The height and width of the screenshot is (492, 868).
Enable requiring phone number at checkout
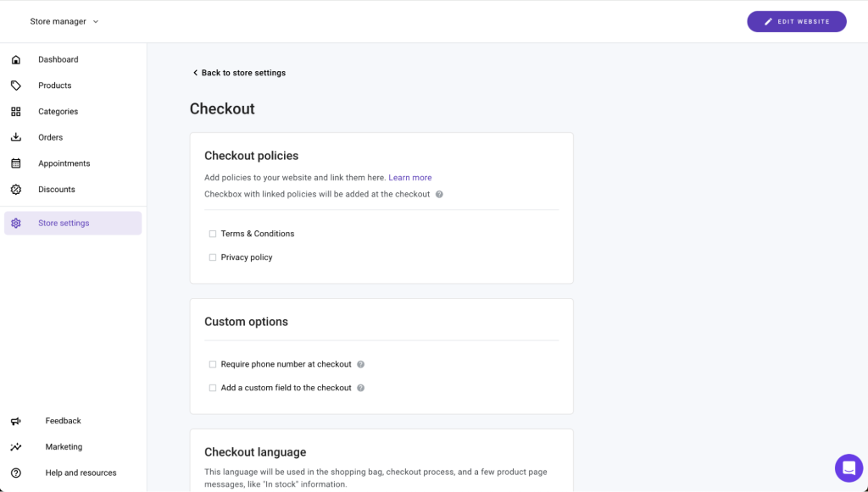(x=212, y=363)
